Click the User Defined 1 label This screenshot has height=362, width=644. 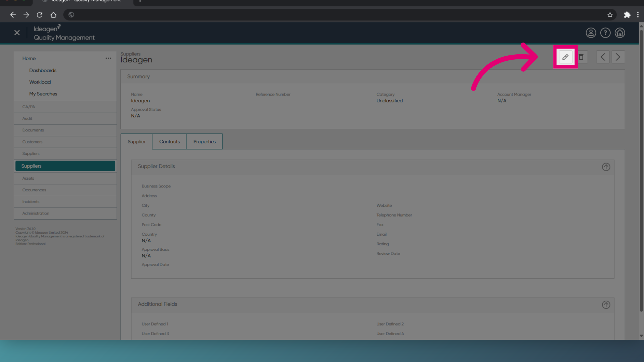155,324
